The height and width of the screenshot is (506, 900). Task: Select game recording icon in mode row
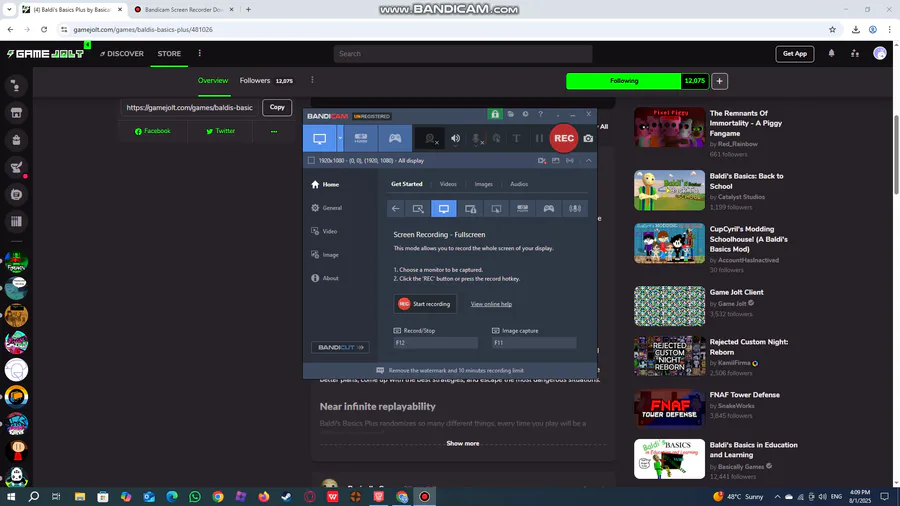pos(549,209)
